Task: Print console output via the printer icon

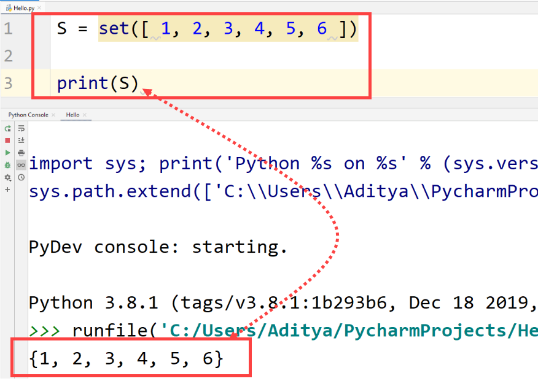Action: coord(21,152)
